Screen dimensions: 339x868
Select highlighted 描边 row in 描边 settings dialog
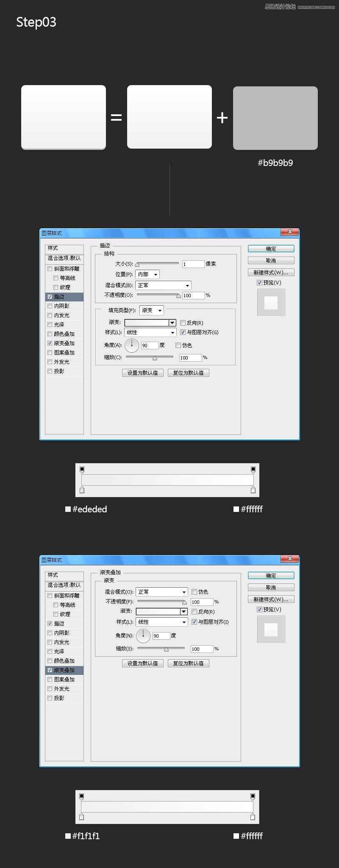pyautogui.click(x=64, y=297)
